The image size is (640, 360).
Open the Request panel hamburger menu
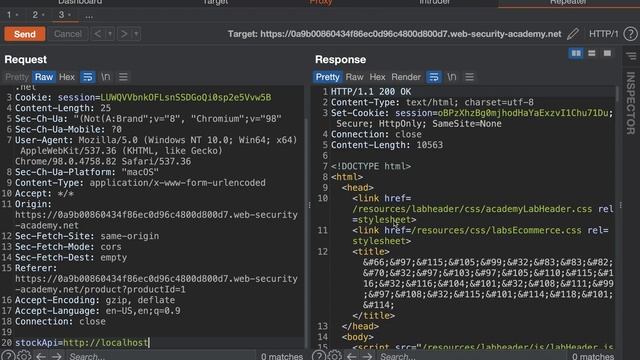123,77
